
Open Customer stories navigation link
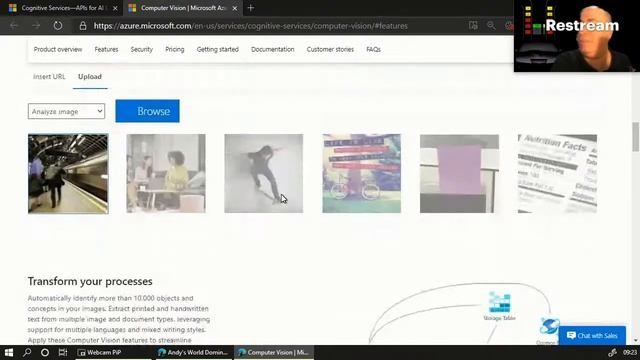(x=330, y=49)
